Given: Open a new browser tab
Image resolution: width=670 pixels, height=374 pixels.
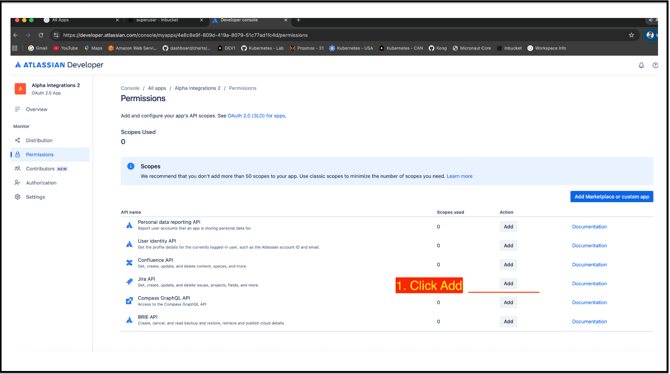Looking at the screenshot, I should point(298,20).
